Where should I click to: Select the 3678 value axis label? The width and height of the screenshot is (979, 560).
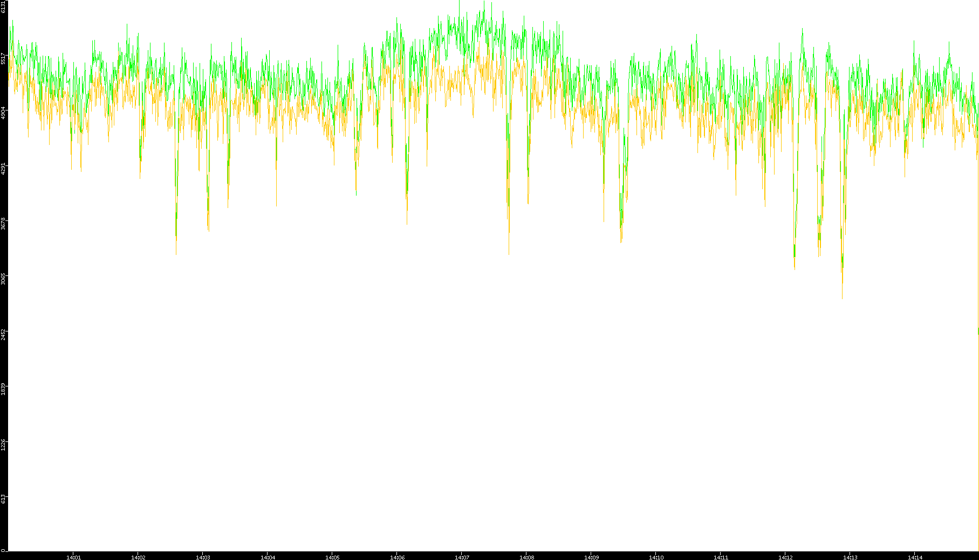click(x=4, y=223)
